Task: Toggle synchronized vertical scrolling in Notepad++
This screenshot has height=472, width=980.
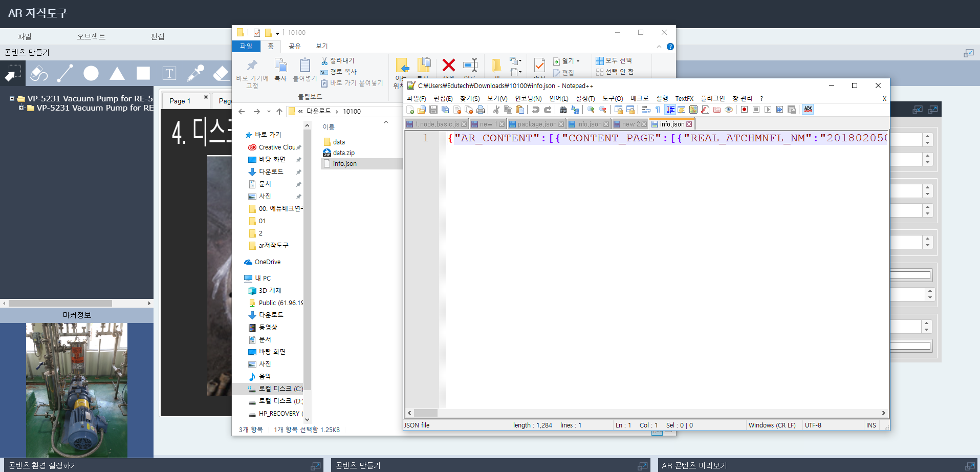Action: coord(619,110)
